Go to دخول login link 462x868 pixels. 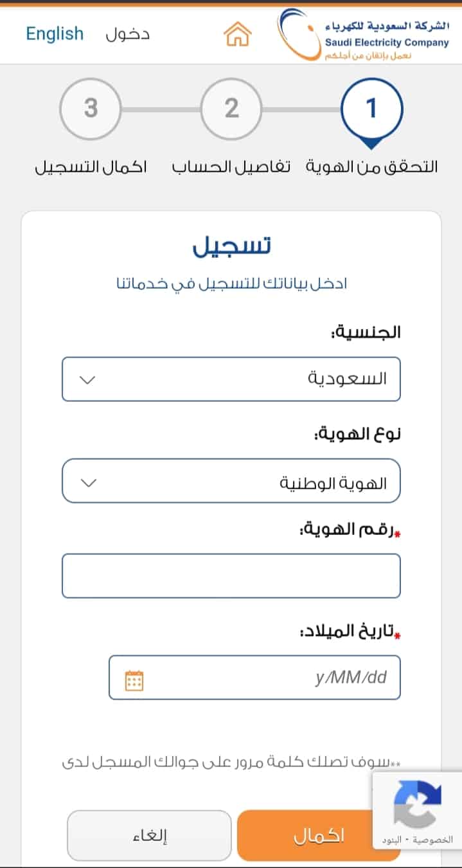(x=127, y=34)
